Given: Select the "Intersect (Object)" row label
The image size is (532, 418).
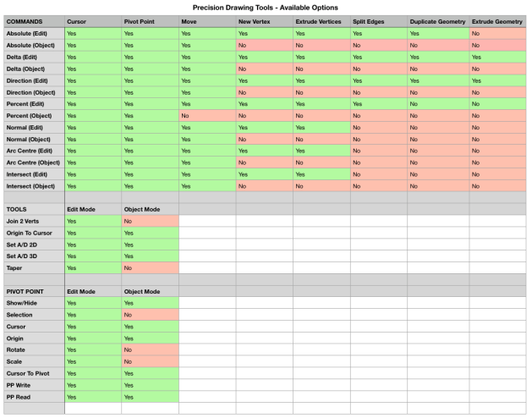Looking at the screenshot, I should pos(33,184).
